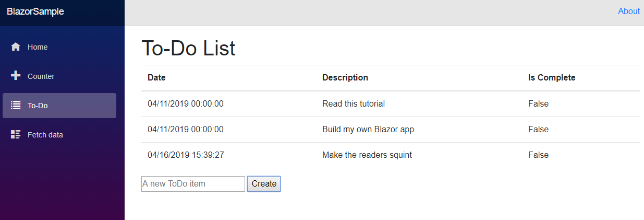Select the Make the readers squint row

click(391, 155)
